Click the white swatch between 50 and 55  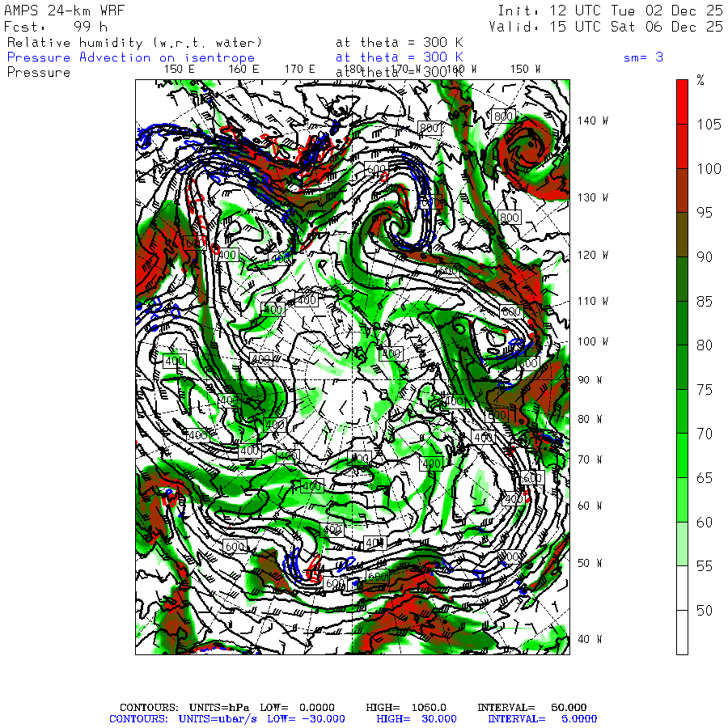pyautogui.click(x=682, y=588)
